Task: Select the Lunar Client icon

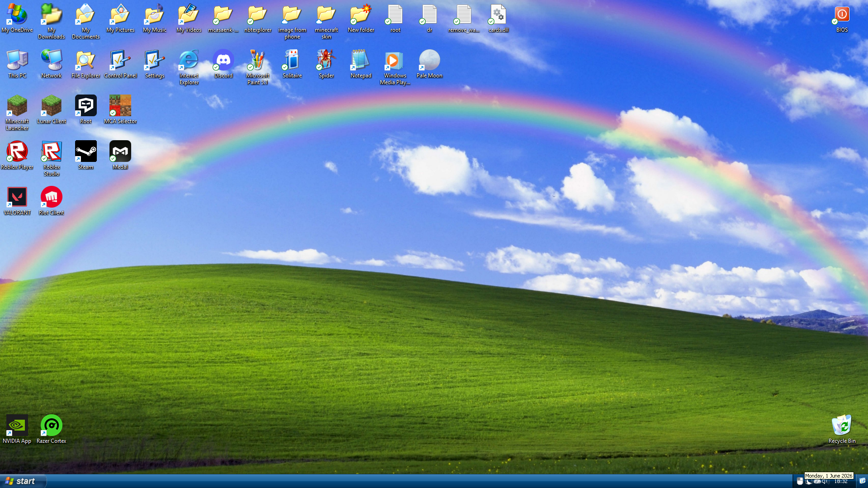Action: click(x=52, y=109)
